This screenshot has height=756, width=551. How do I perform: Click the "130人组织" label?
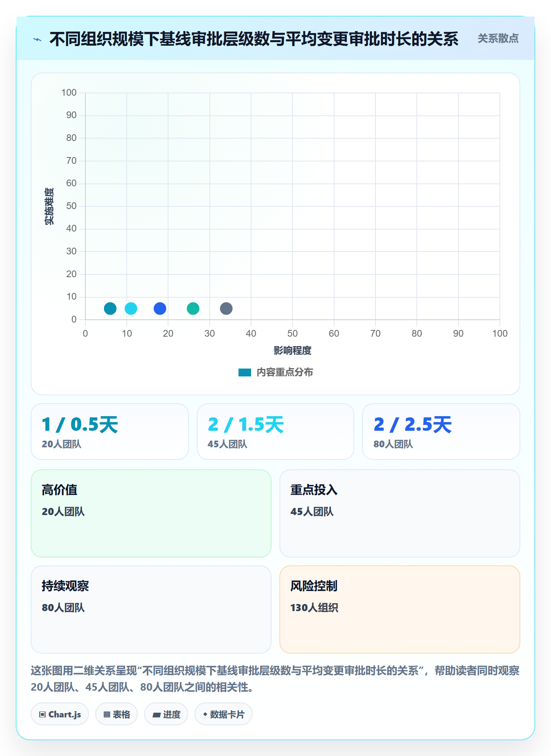click(x=314, y=608)
